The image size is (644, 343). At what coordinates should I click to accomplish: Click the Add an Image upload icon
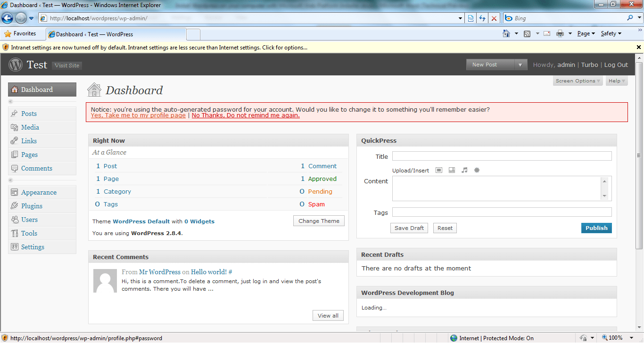439,170
